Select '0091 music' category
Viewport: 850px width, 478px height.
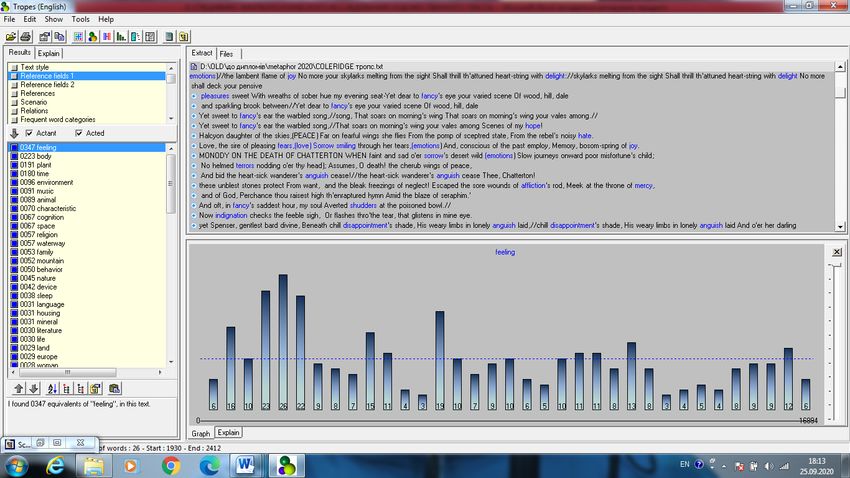tap(37, 191)
